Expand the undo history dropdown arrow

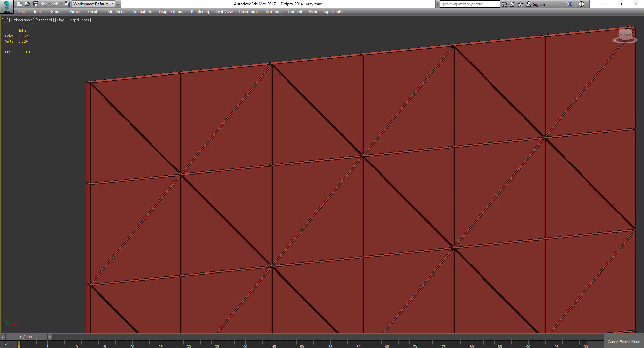pos(49,4)
